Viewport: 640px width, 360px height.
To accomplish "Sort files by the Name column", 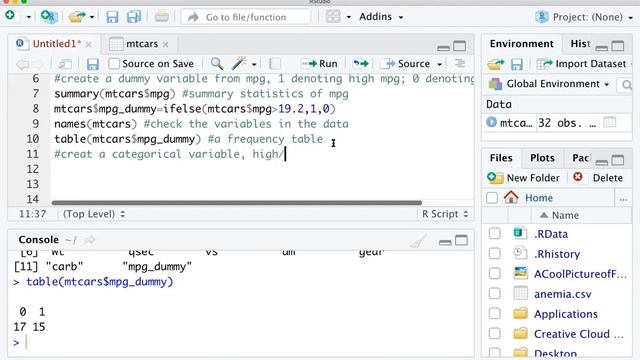I will (x=565, y=215).
